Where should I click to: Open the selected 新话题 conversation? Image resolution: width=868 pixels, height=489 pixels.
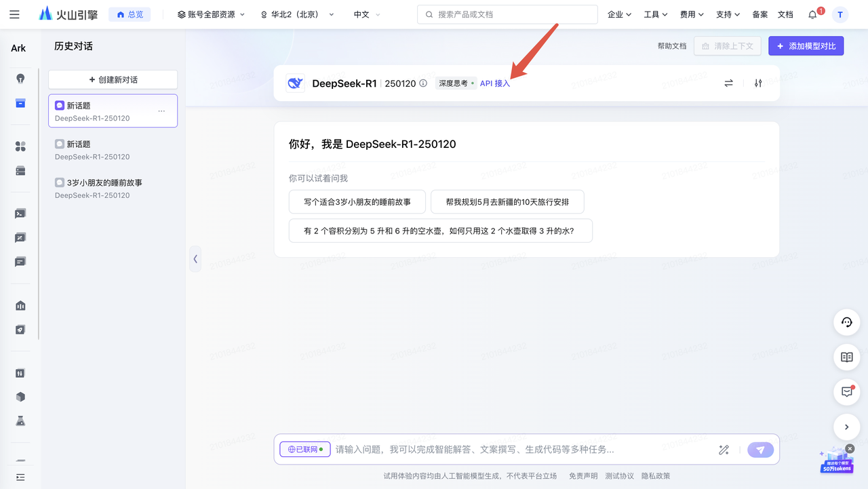(113, 111)
